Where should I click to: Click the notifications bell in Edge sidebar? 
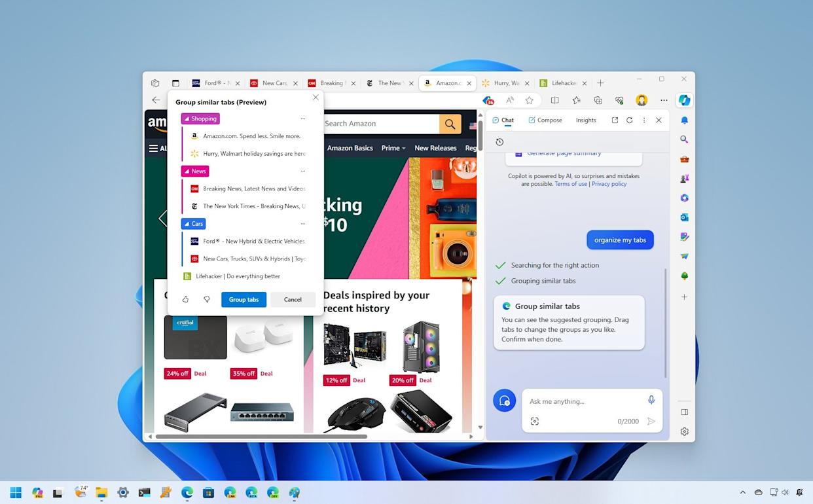point(684,120)
